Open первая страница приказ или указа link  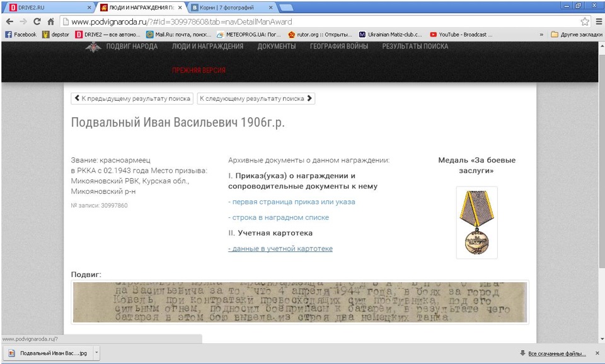click(292, 202)
